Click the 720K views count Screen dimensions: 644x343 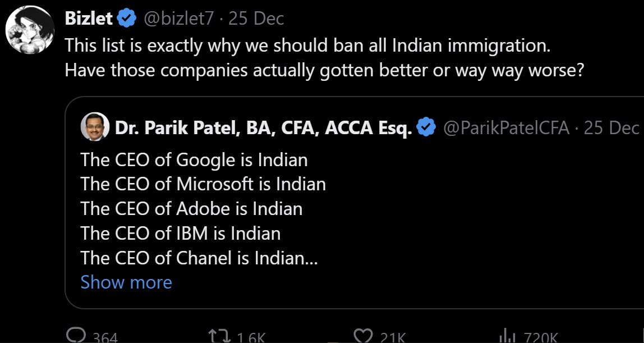click(540, 338)
